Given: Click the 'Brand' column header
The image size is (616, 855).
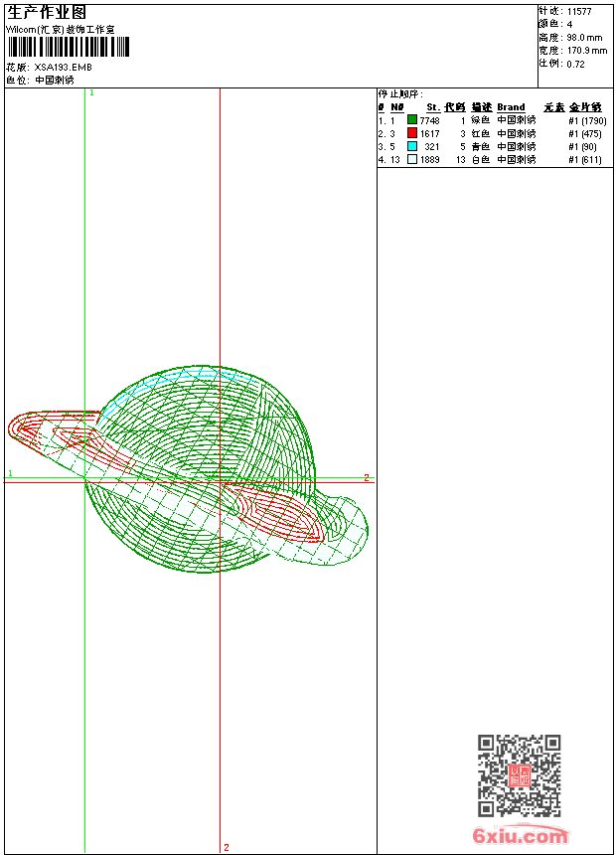Looking at the screenshot, I should tap(511, 107).
